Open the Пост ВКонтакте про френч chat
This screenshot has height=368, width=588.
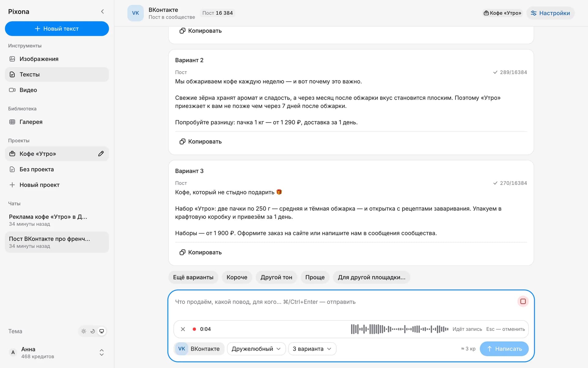[57, 242]
